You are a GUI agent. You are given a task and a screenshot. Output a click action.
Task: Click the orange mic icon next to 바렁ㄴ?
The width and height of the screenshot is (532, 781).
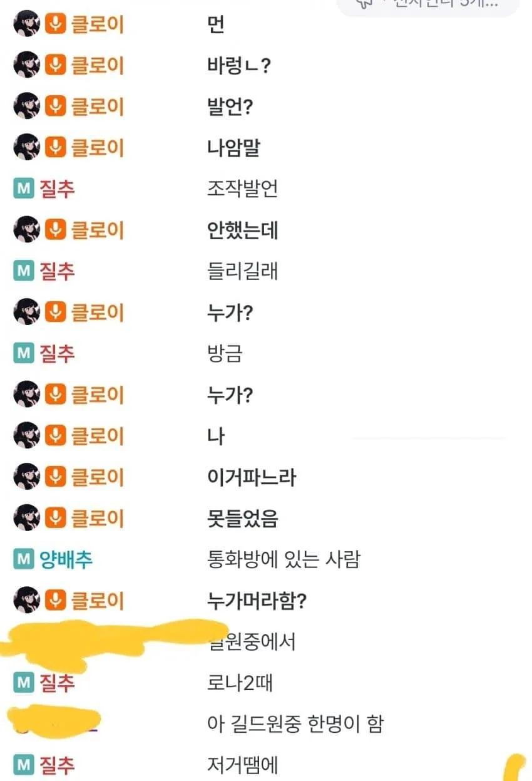tap(56, 65)
